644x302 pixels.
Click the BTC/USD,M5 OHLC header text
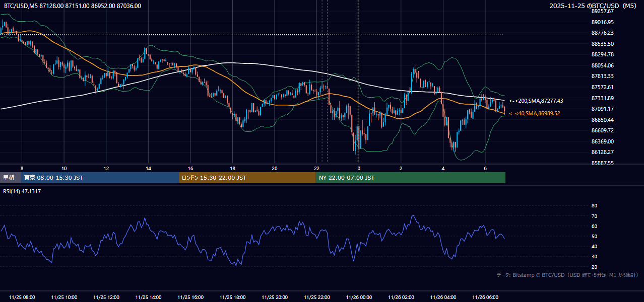[73, 6]
